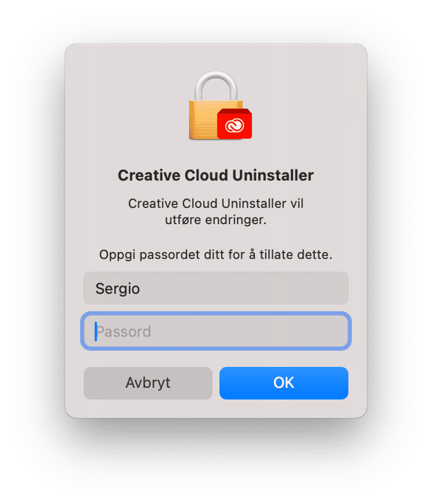
Task: Click the 'Oppgi passordet ditt' instruction text
Action: [x=216, y=254]
